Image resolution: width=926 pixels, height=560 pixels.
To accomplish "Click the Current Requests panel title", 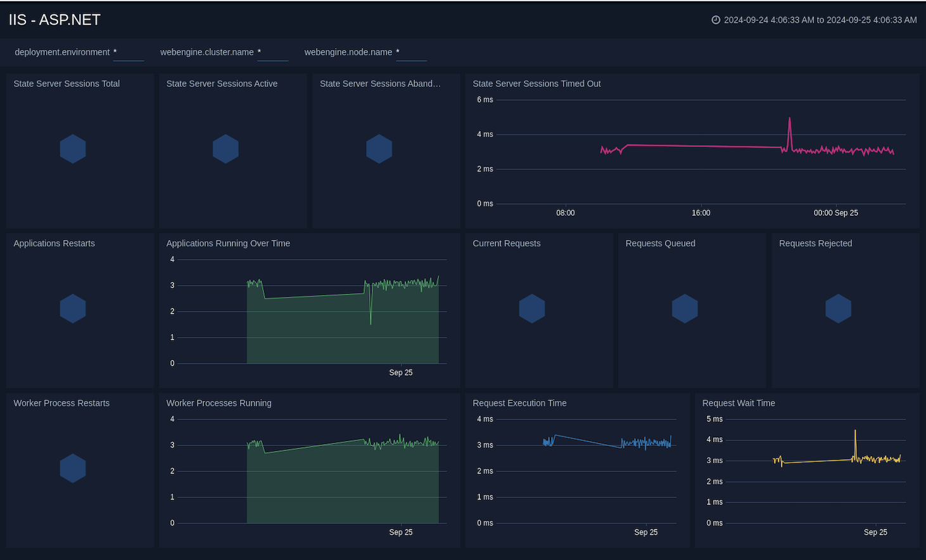I will click(507, 243).
